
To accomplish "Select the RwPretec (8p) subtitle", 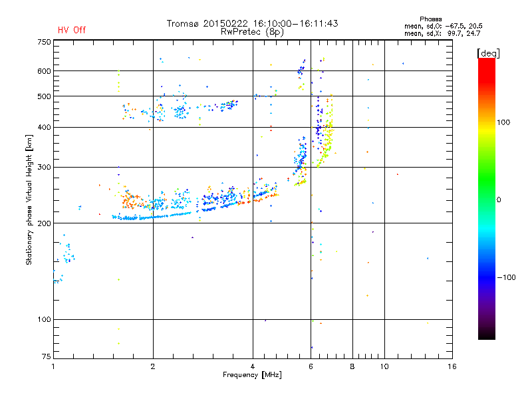I will tap(252, 32).
